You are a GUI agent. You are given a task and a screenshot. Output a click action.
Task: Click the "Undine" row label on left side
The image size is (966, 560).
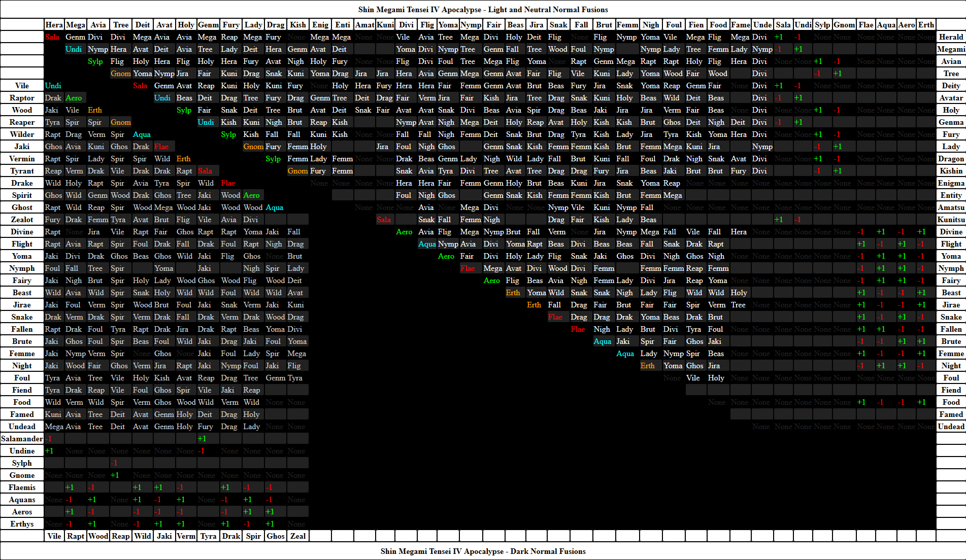pos(22,451)
